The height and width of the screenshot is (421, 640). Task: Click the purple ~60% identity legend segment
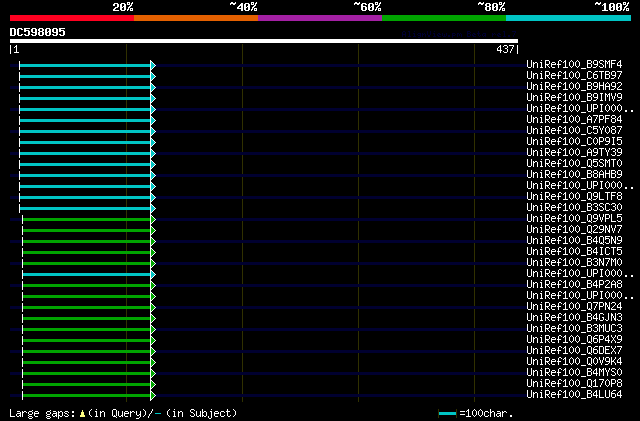(x=320, y=18)
